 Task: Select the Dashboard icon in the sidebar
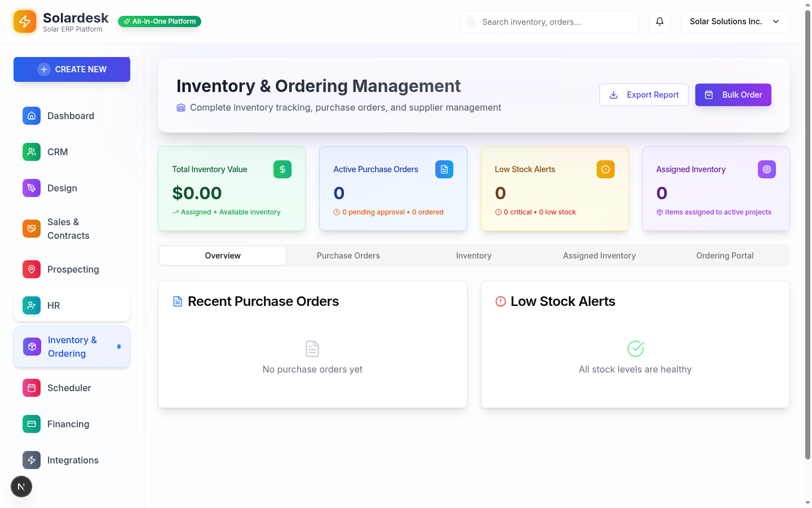[31, 116]
